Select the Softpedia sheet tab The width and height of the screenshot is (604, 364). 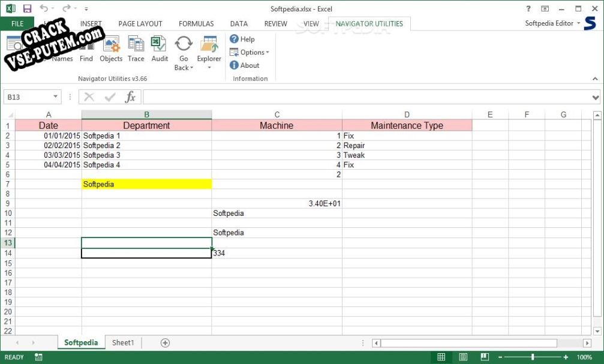click(x=81, y=342)
